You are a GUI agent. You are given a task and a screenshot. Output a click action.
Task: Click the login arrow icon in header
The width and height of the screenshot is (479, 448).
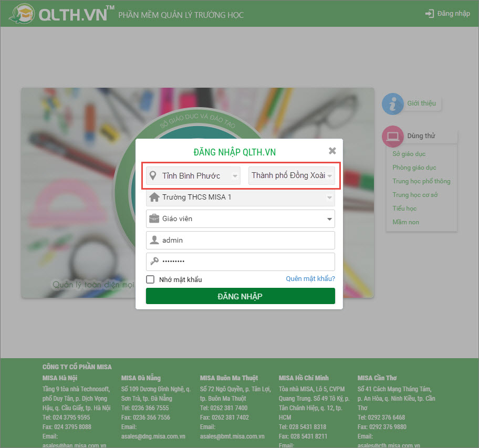click(429, 14)
